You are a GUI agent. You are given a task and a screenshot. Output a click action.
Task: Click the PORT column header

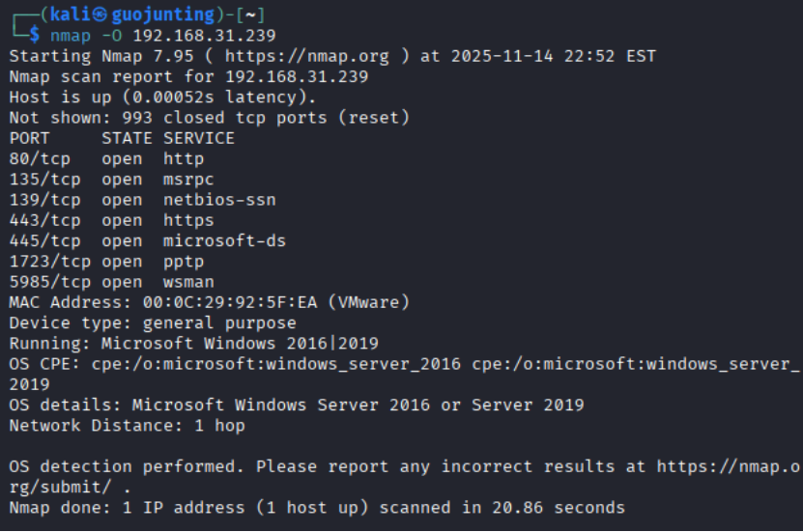(x=30, y=138)
